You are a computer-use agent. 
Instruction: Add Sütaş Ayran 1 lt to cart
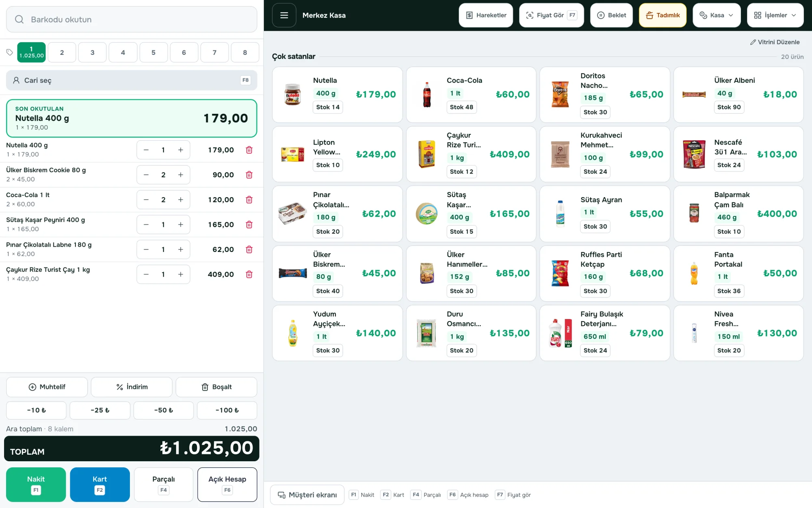point(605,214)
